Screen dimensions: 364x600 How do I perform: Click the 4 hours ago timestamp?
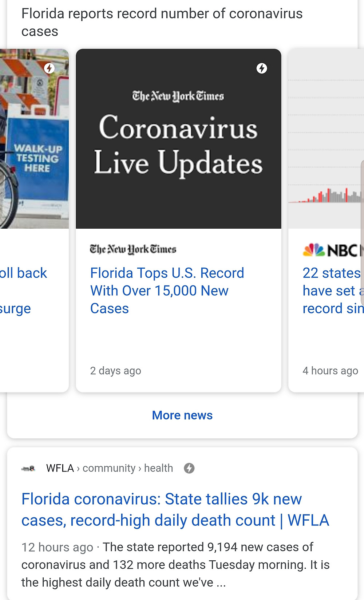tap(330, 371)
